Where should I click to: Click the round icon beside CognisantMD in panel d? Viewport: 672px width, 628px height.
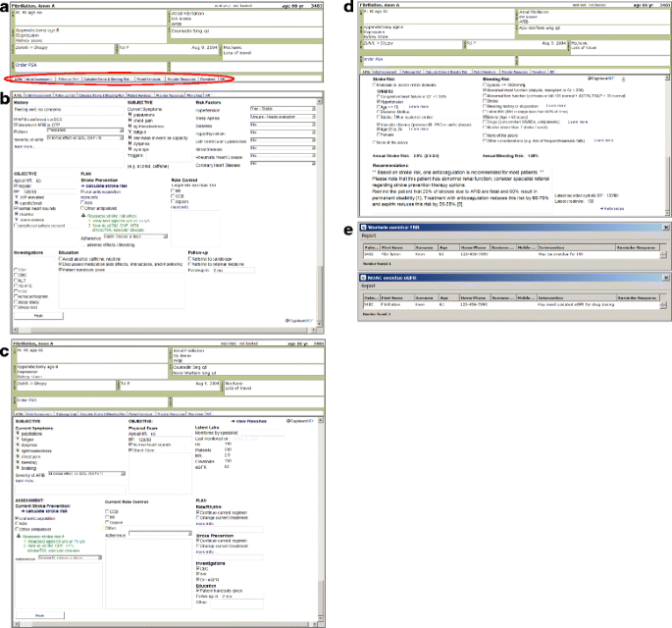click(623, 79)
